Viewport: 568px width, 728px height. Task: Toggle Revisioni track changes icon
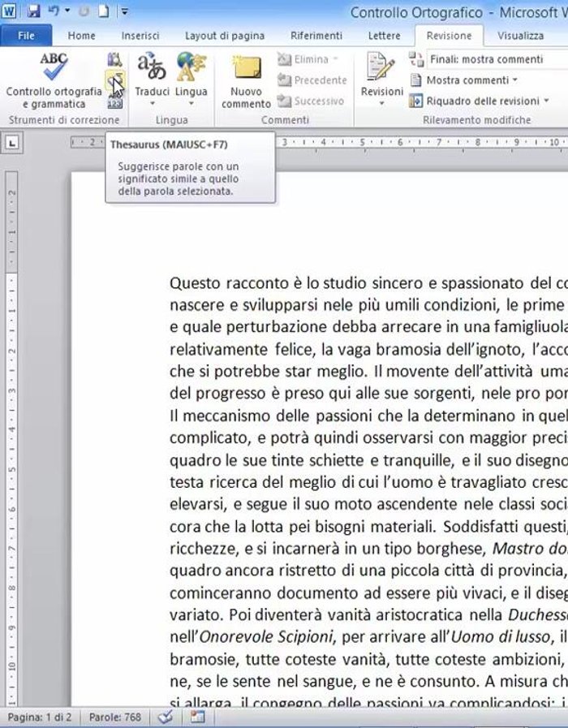click(x=381, y=66)
